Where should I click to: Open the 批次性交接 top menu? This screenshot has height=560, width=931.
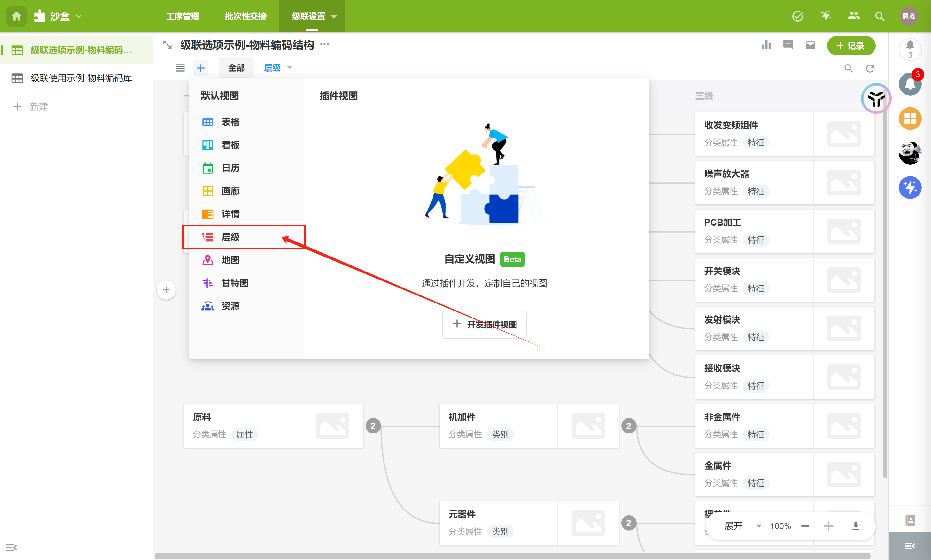(x=245, y=16)
